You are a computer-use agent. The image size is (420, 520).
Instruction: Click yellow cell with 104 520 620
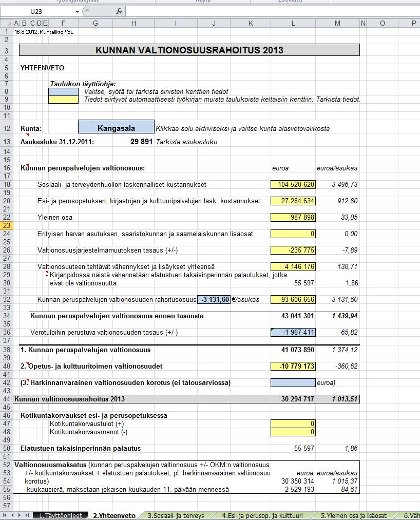[293, 184]
